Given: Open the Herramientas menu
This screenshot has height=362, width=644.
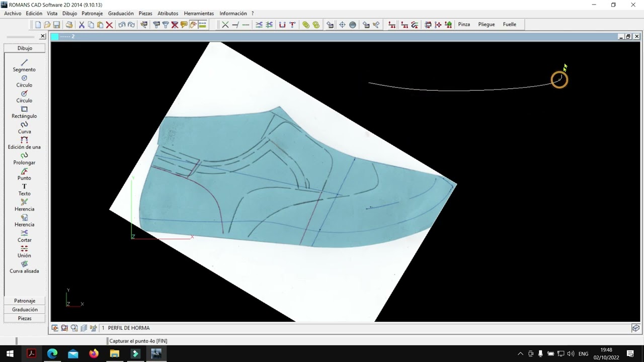Looking at the screenshot, I should pos(199,14).
